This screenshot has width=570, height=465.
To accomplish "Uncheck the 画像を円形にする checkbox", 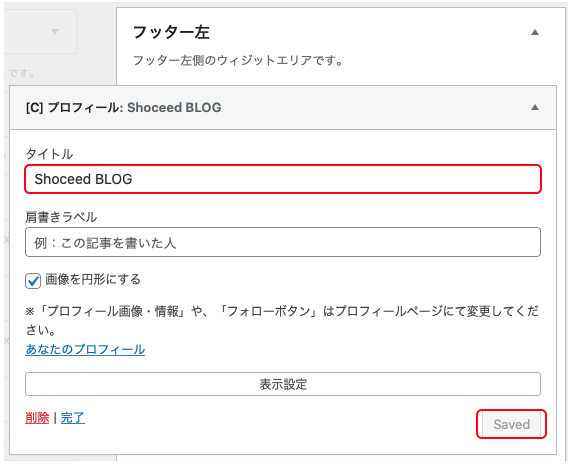I will pyautogui.click(x=33, y=281).
